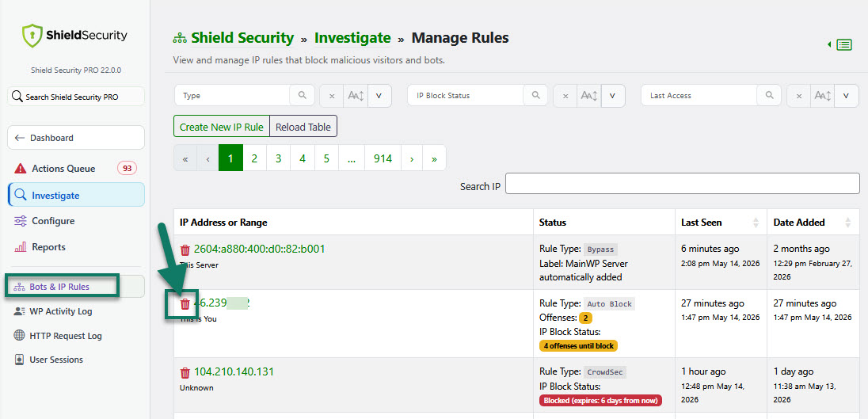Viewport: 868px width, 419px height.
Task: Click the Type filter search icon
Action: coord(303,95)
